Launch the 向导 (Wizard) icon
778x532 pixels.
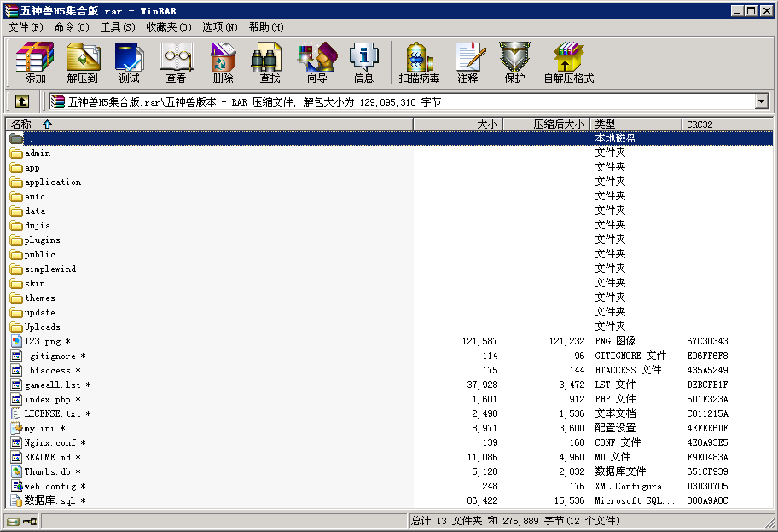(316, 62)
